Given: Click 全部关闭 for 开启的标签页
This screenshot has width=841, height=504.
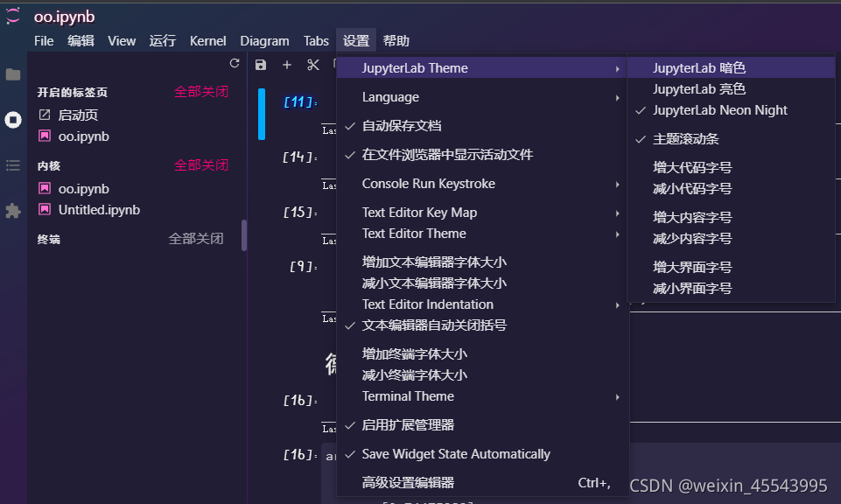Looking at the screenshot, I should click(x=201, y=92).
